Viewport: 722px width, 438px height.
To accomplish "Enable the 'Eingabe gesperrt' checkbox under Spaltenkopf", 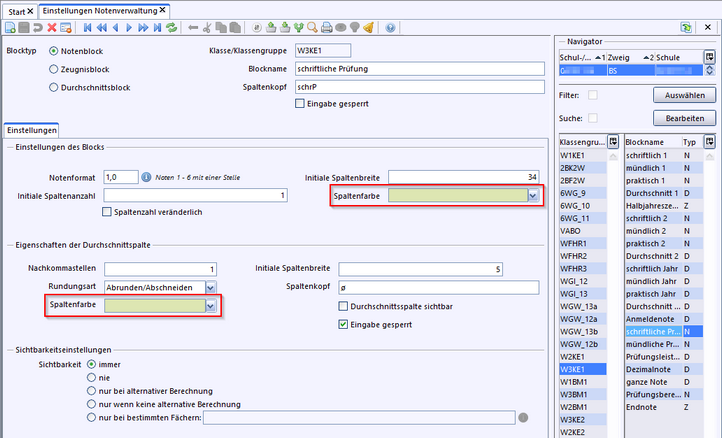I will pos(301,102).
